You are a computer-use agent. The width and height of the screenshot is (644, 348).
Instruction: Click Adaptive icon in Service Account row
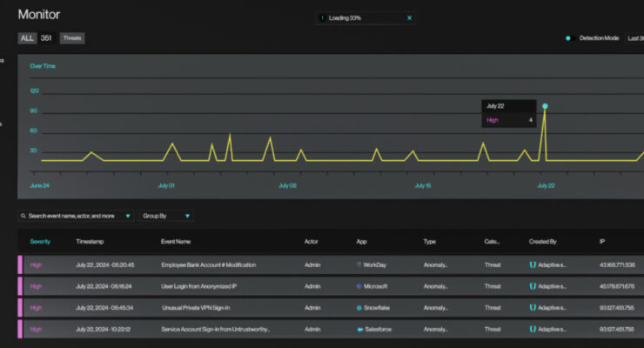tap(533, 329)
